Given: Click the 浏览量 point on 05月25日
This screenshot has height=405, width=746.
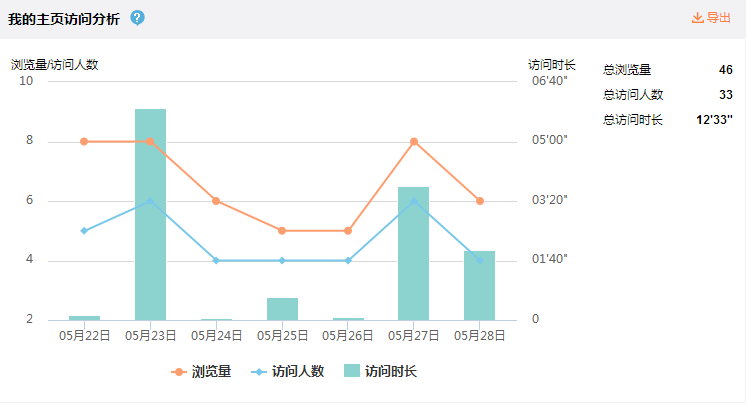Looking at the screenshot, I should [282, 231].
